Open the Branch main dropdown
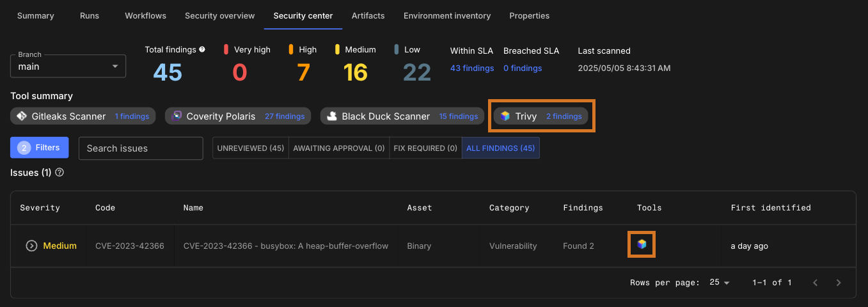 tap(68, 67)
